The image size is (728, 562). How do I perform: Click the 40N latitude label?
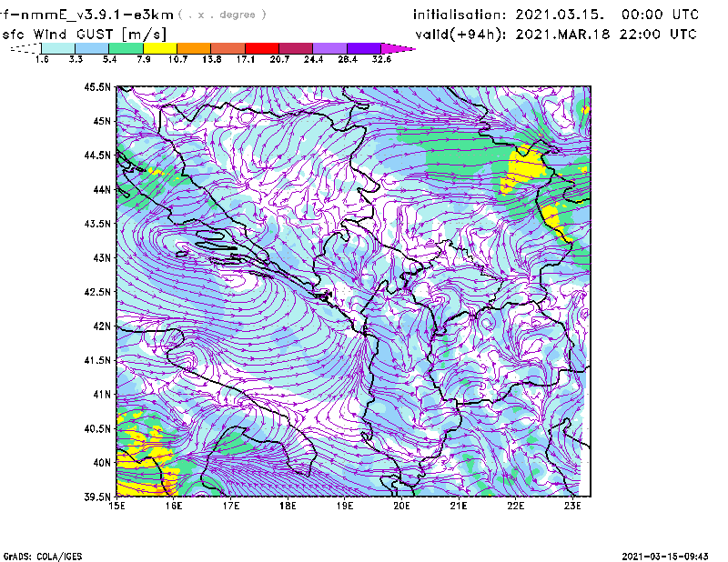pyautogui.click(x=102, y=463)
